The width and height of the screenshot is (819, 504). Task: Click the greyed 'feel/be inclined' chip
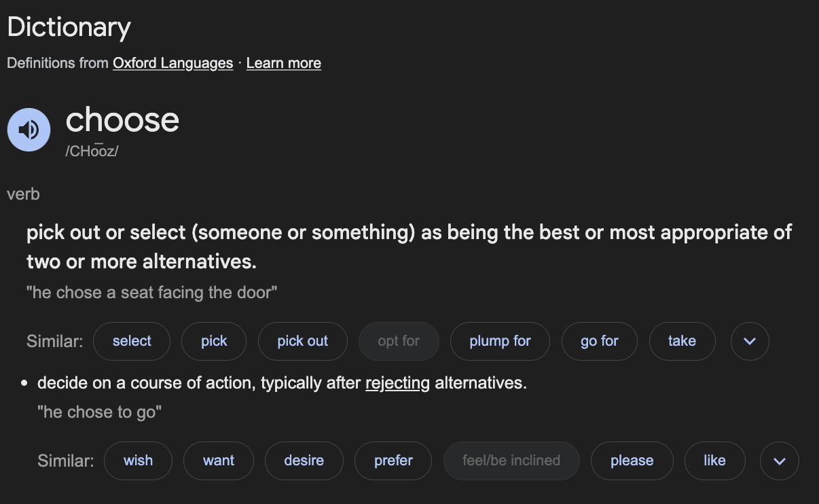click(x=511, y=461)
